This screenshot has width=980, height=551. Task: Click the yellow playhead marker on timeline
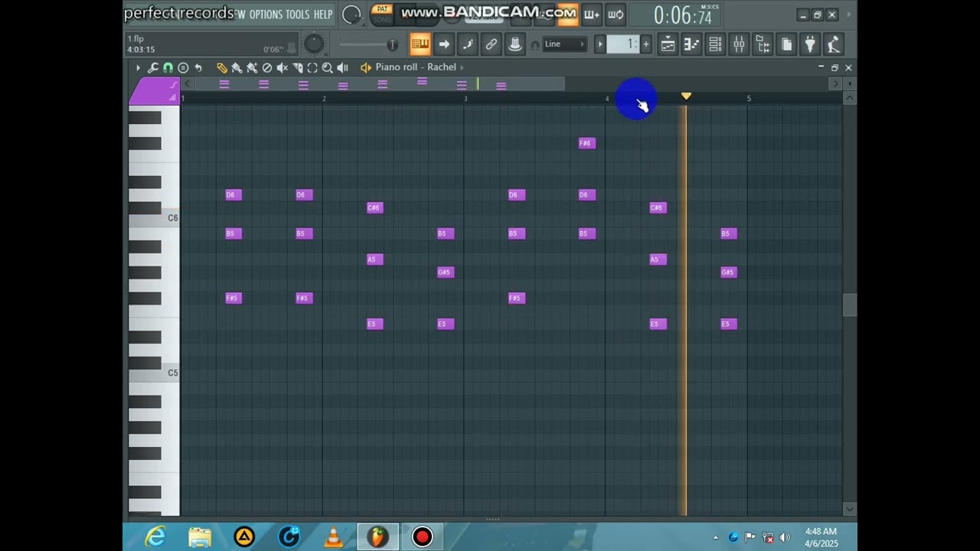click(686, 96)
